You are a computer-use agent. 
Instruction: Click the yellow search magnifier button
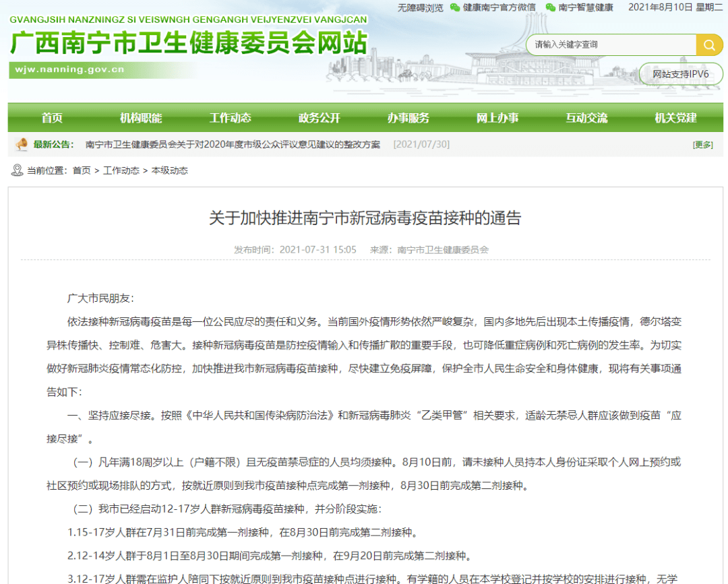point(709,45)
